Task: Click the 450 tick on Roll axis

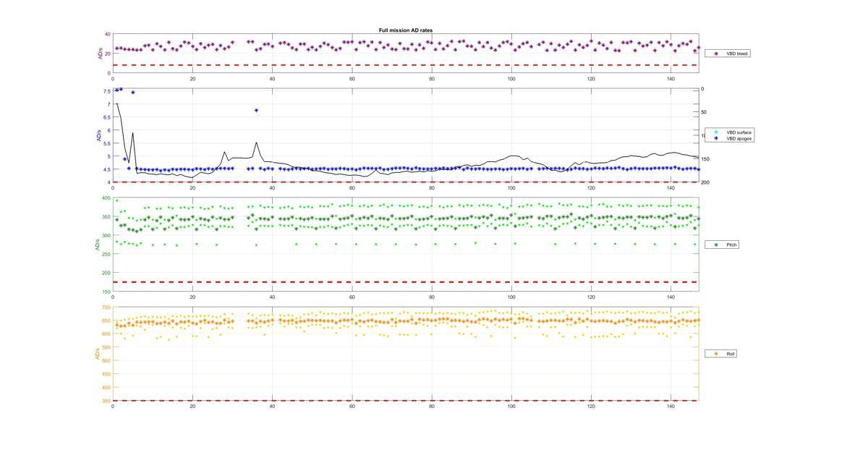Action: (106, 373)
